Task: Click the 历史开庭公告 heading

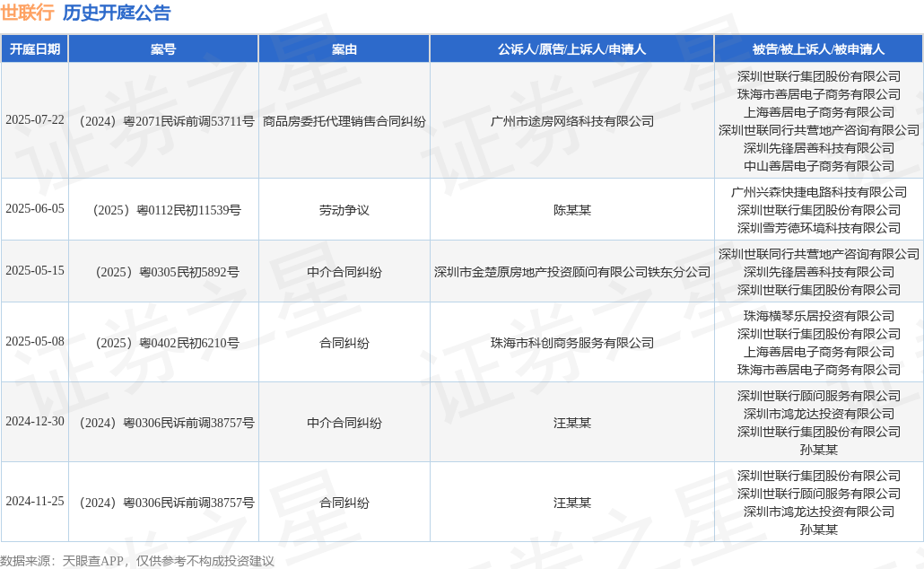Action: (117, 13)
